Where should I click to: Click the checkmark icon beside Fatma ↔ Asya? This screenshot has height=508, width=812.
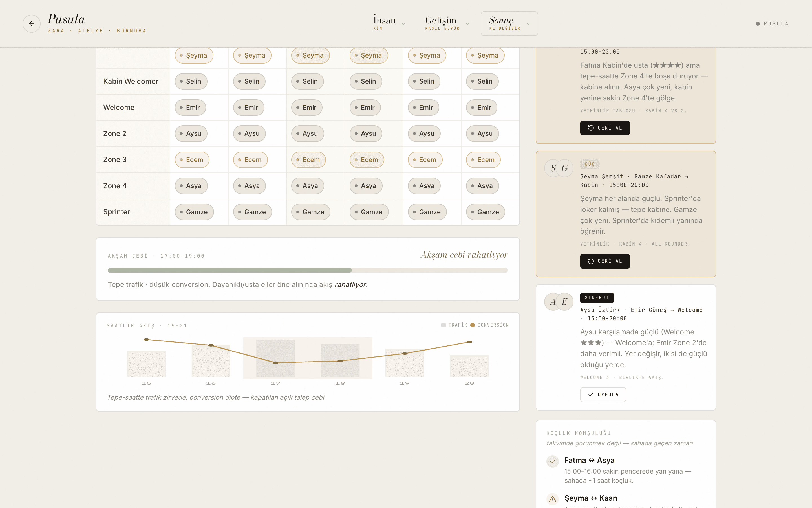tap(553, 461)
